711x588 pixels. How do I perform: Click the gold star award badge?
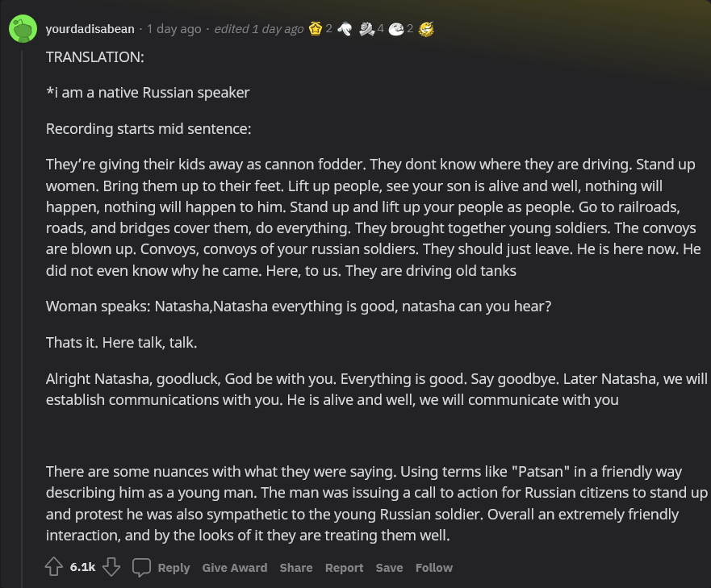point(316,29)
